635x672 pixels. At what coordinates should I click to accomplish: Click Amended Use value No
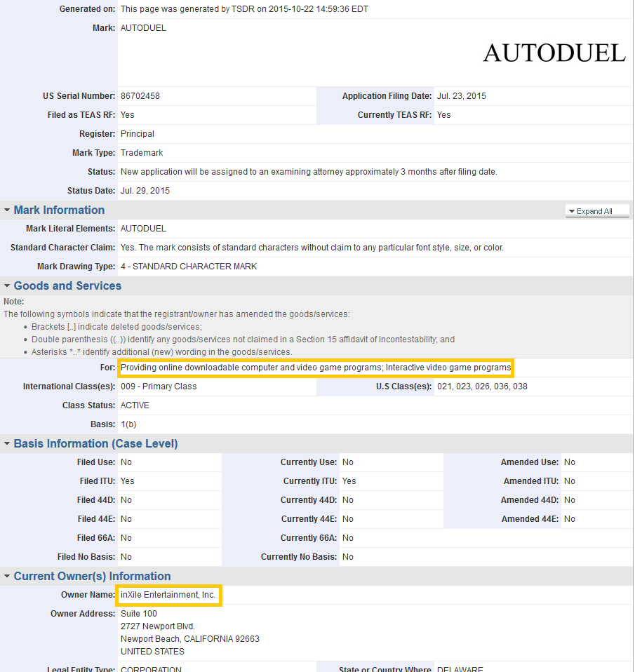tap(570, 462)
